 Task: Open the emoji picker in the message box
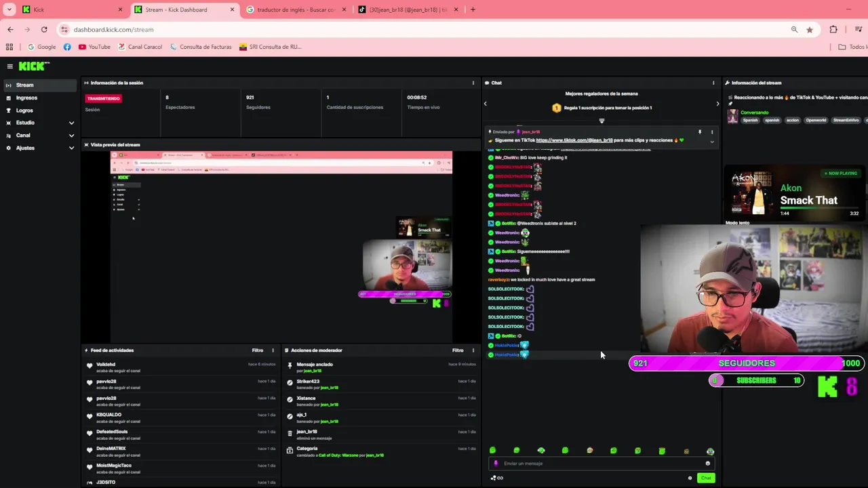pos(707,464)
